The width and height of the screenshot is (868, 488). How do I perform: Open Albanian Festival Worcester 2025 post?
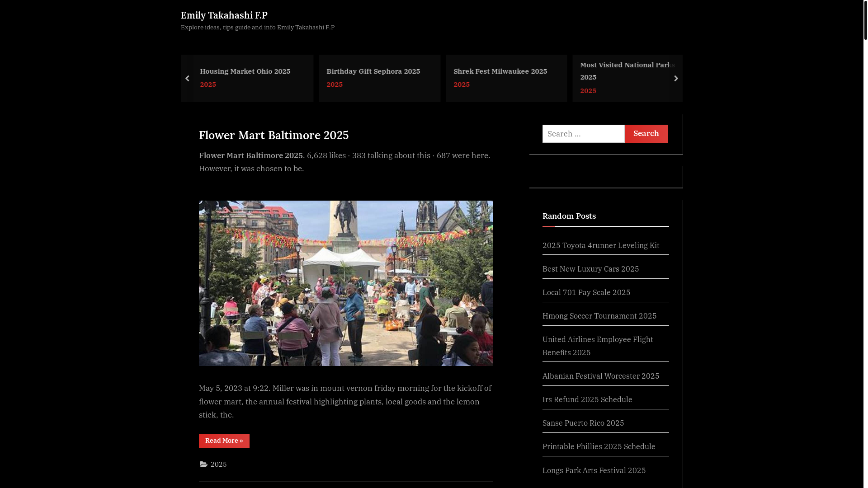[x=601, y=376]
